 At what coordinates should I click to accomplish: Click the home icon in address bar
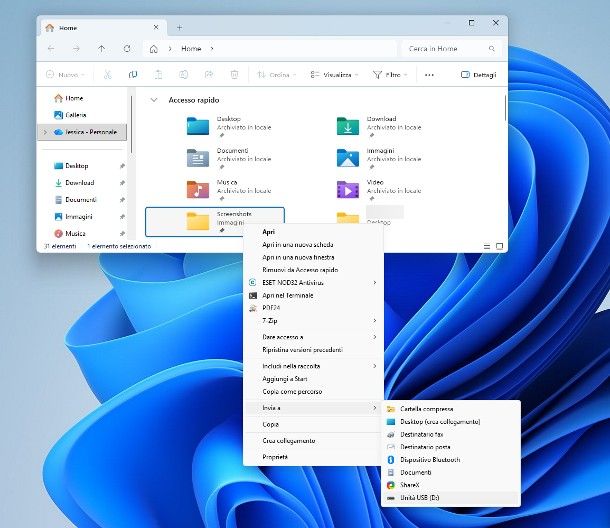click(154, 49)
